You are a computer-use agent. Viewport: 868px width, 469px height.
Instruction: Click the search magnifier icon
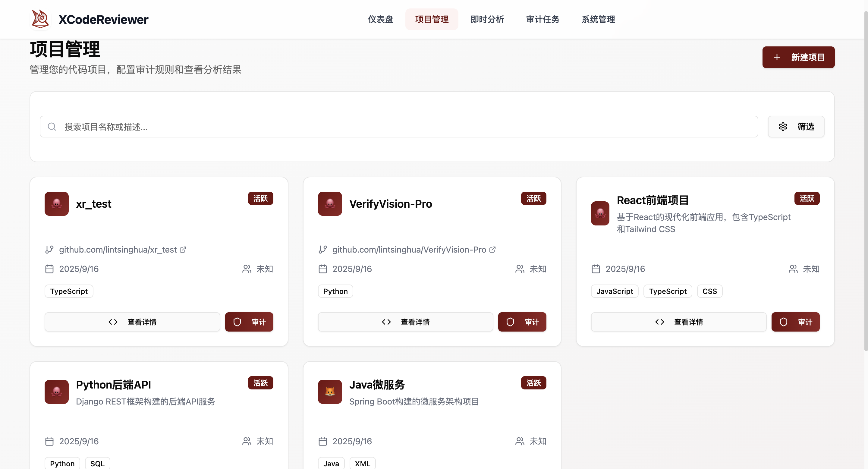[x=52, y=126]
